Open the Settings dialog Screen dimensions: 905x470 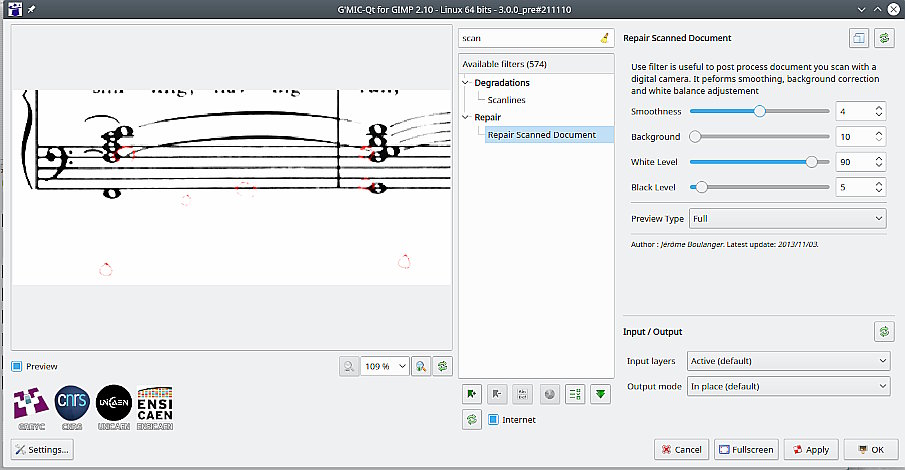pyautogui.click(x=42, y=449)
